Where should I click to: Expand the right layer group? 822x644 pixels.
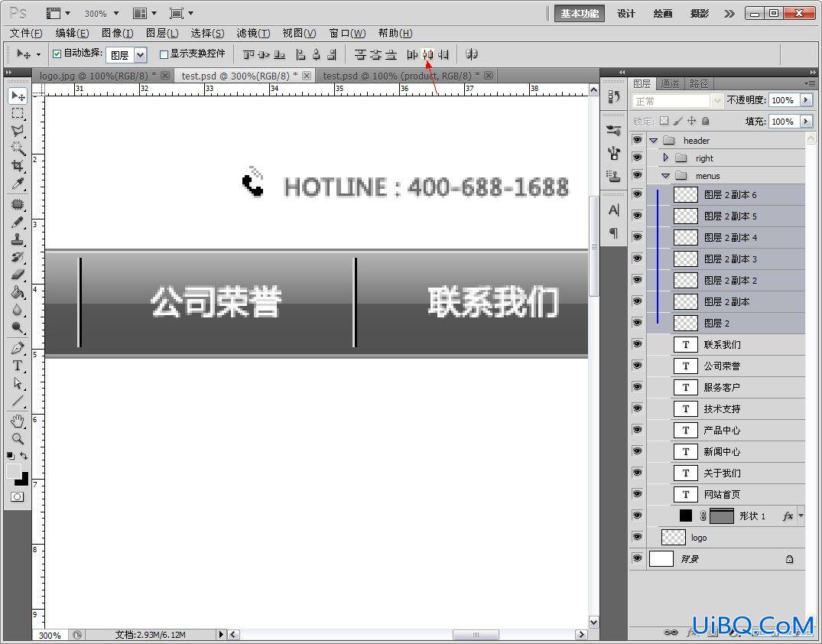[666, 158]
